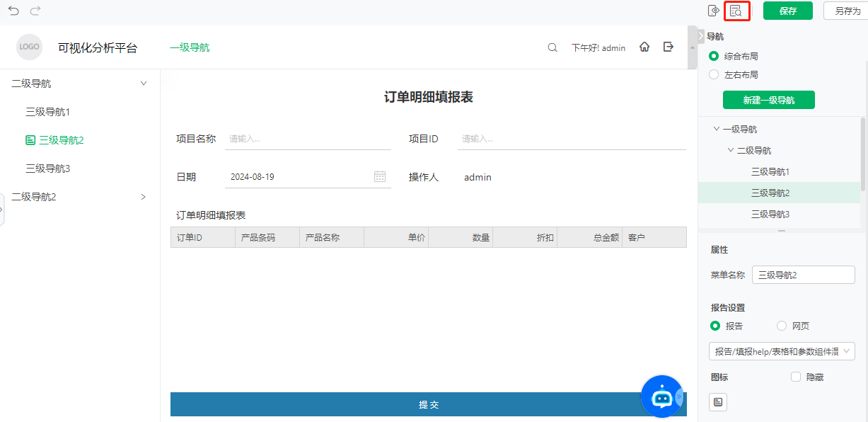Image resolution: width=868 pixels, height=422 pixels.
Task: Click the menu icon selector under 图标
Action: tap(718, 402)
